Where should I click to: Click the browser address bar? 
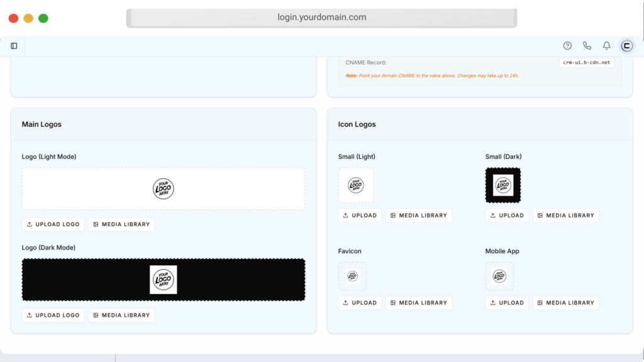(321, 18)
